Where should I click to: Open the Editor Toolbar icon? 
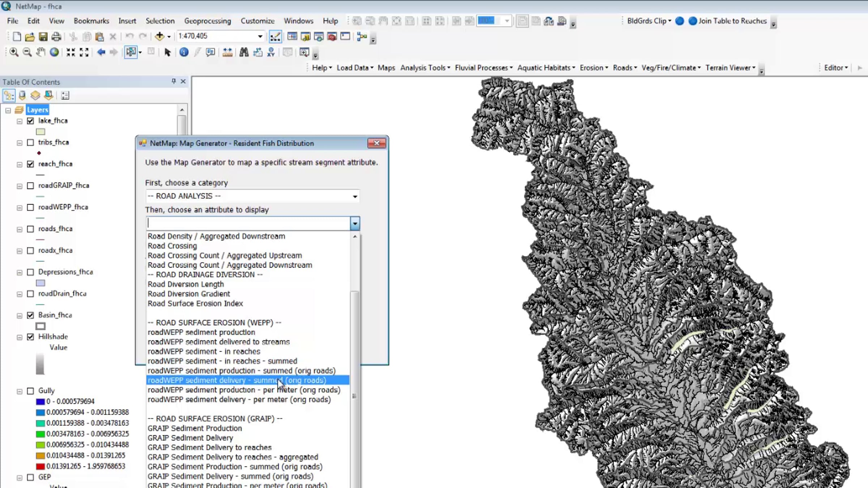click(x=275, y=36)
